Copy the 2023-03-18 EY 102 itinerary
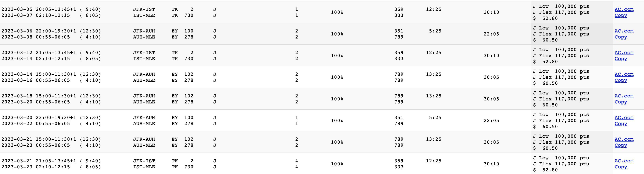The width and height of the screenshot is (644, 174). [x=621, y=102]
